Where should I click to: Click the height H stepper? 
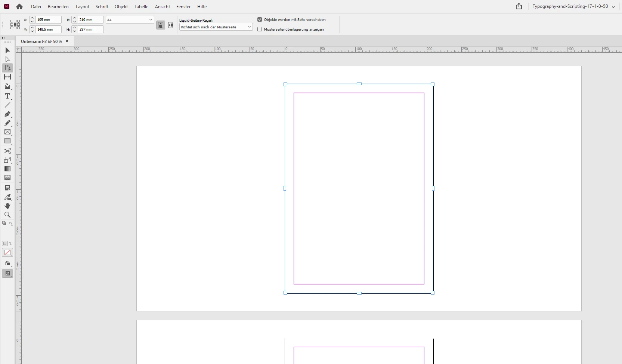(x=75, y=29)
